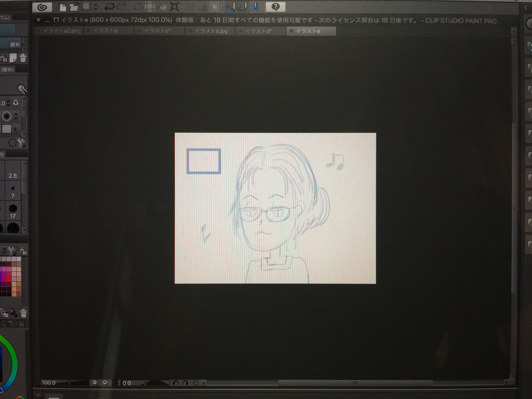The height and width of the screenshot is (399, 532).
Task: Open color set edit wrench icon
Action: (13, 251)
